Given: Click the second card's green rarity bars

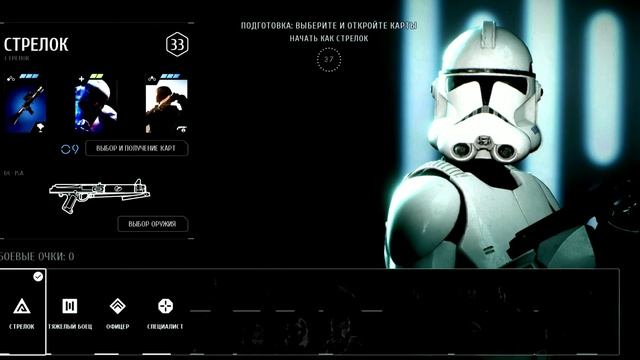Looking at the screenshot, I should tap(96, 76).
